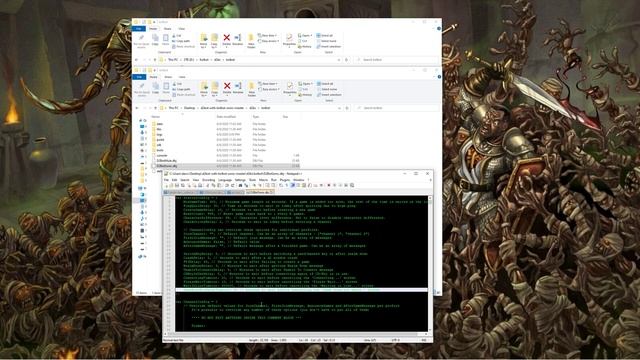Open the Encoding menu in Notepad++

(209, 180)
